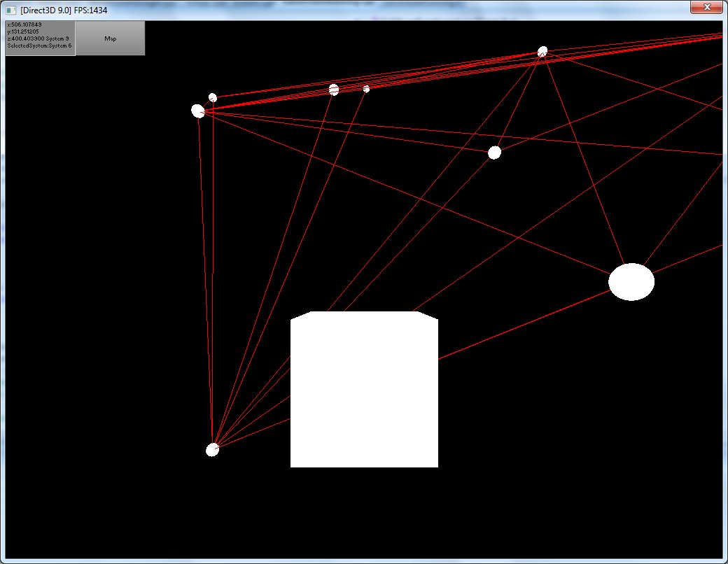This screenshot has height=564, width=728.
Task: Pick the topmost white node near the top edge
Action: [x=542, y=51]
